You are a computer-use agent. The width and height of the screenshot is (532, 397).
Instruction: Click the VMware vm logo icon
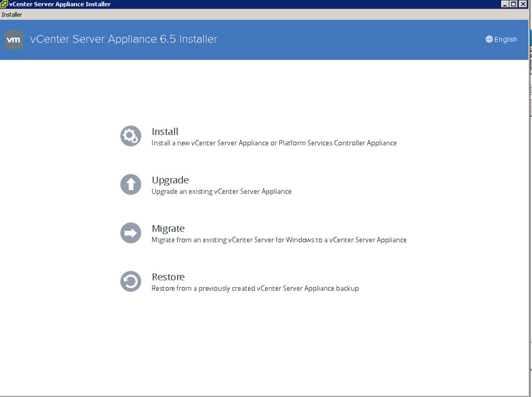(x=14, y=40)
